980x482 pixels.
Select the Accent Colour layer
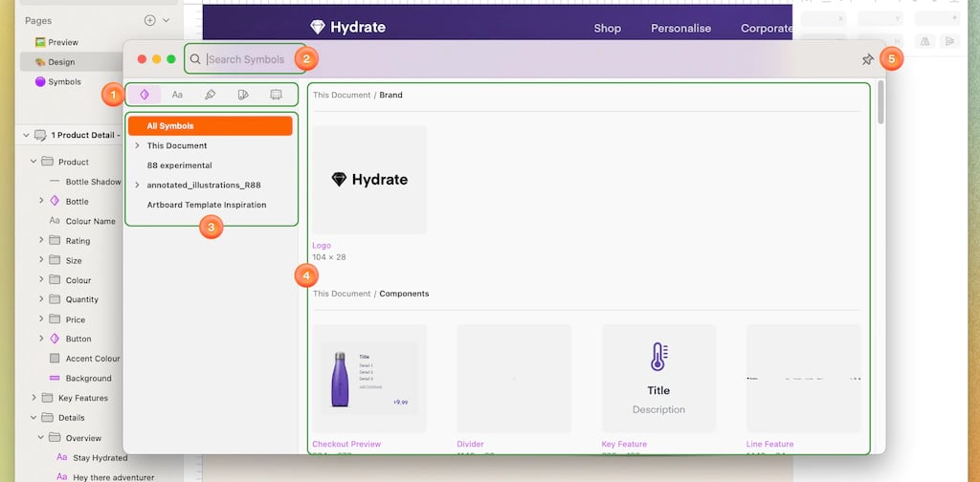point(93,359)
